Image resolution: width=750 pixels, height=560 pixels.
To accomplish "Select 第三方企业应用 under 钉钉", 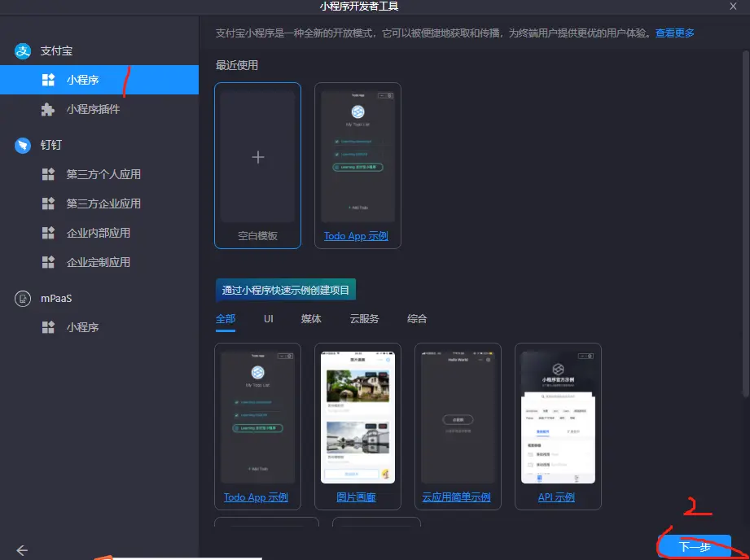I will (x=99, y=203).
